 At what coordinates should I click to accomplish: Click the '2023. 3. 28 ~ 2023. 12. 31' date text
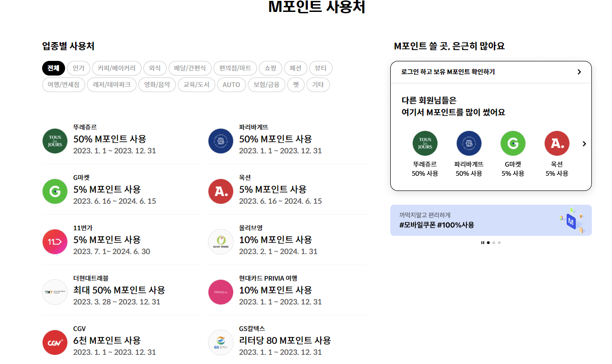point(117,302)
